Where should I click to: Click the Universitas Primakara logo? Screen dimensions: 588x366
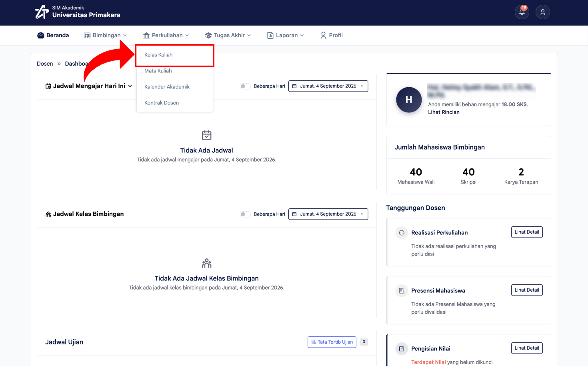coord(77,12)
